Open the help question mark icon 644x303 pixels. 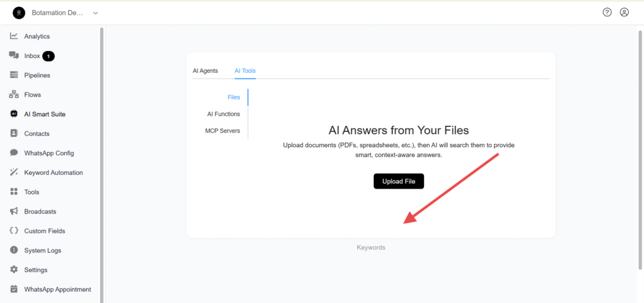point(607,13)
